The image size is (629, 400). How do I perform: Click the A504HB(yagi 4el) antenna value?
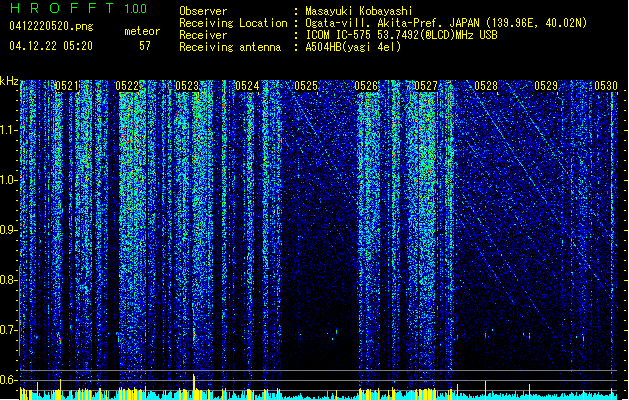point(353,47)
